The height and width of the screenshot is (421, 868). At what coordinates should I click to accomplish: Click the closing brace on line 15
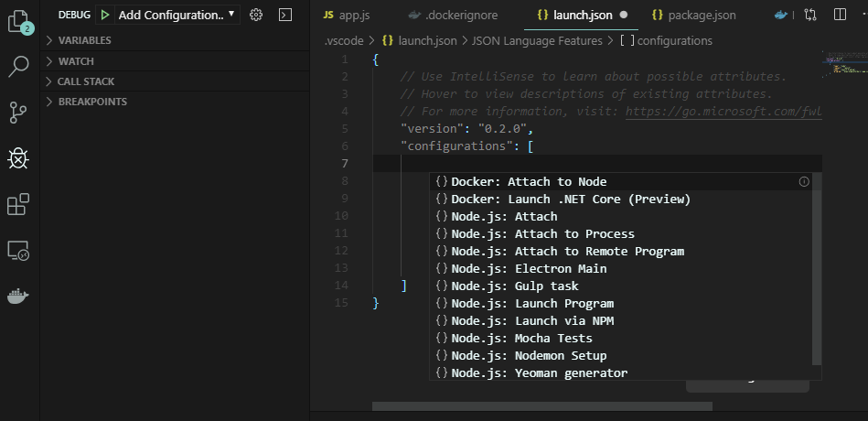376,303
